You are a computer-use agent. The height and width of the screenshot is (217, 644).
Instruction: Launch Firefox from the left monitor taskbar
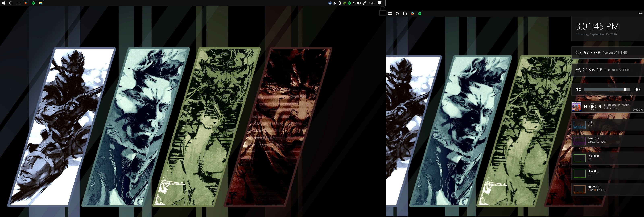[x=26, y=3]
